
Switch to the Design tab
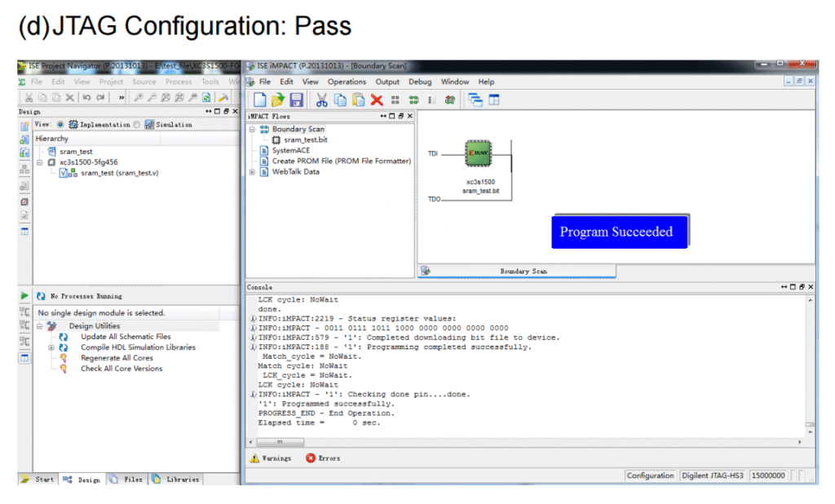coord(82,480)
